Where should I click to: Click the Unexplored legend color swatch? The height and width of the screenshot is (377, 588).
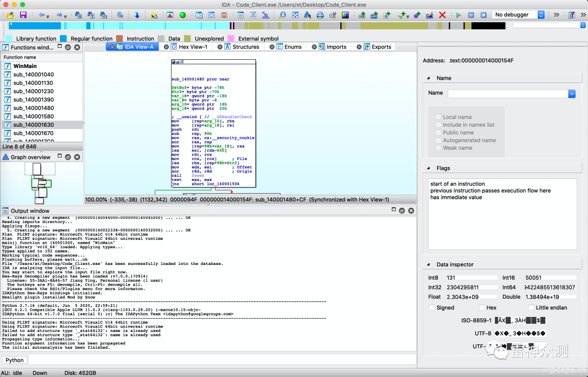tap(187, 39)
